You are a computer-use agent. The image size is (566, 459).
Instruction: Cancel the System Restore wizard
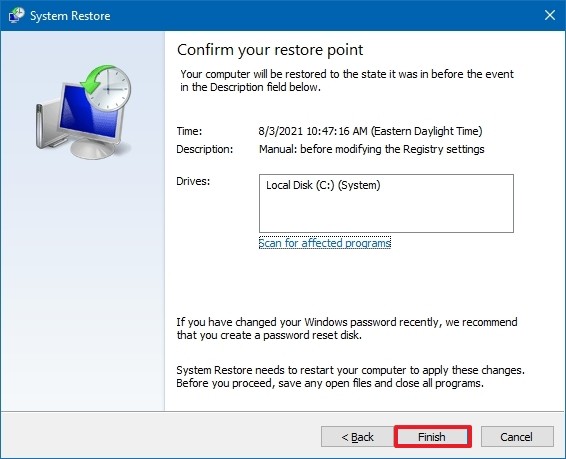click(x=517, y=437)
